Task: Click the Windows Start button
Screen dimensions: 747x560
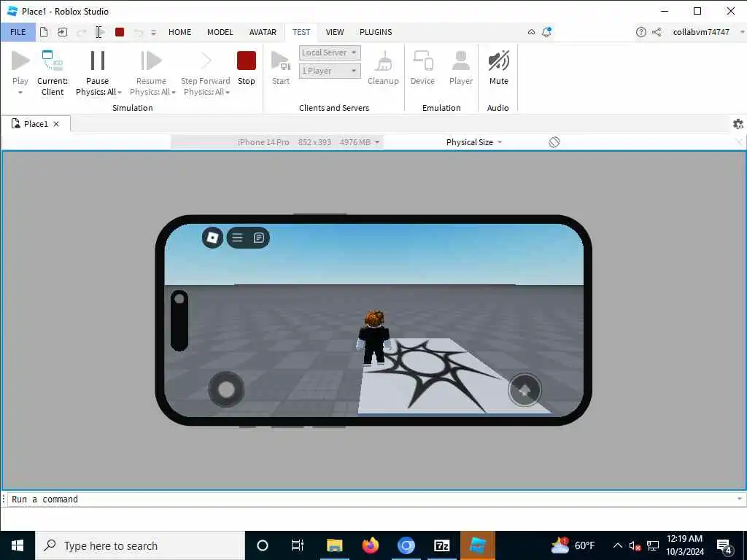Action: tap(18, 545)
